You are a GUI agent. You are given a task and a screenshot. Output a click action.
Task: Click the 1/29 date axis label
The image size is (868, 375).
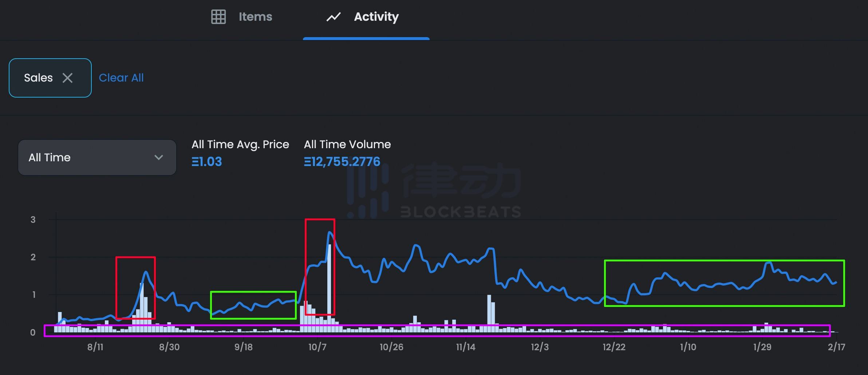(762, 347)
